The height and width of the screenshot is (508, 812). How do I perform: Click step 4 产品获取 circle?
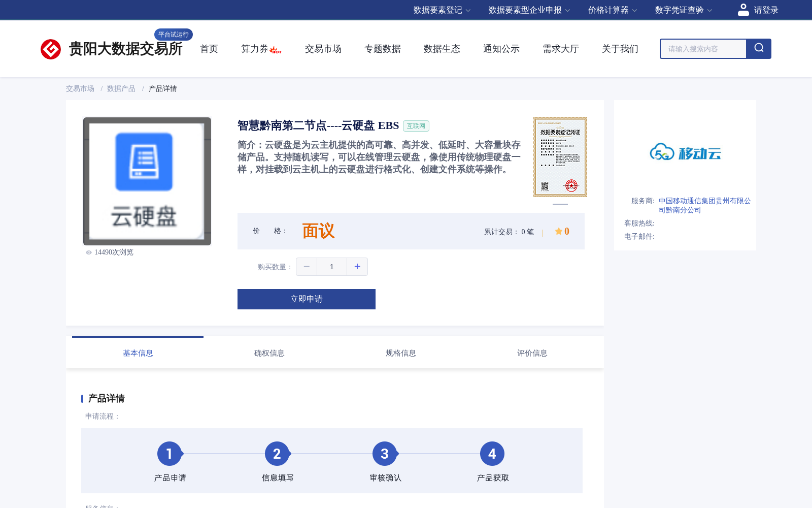coord(492,454)
